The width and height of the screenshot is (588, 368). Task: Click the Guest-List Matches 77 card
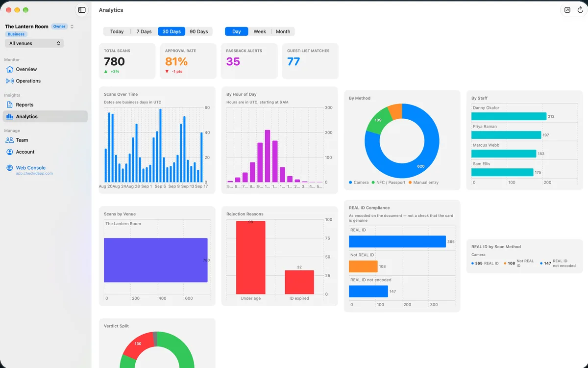coord(310,61)
